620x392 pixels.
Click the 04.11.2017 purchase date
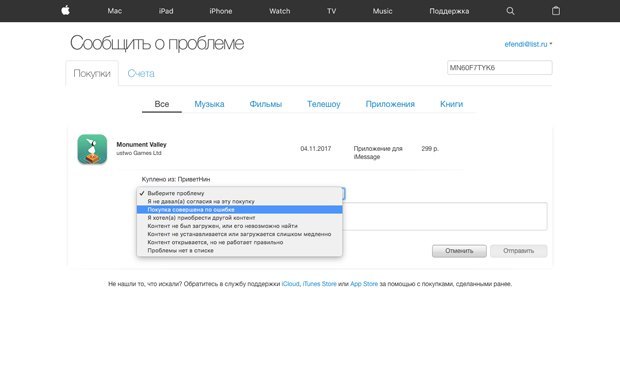pyautogui.click(x=316, y=149)
